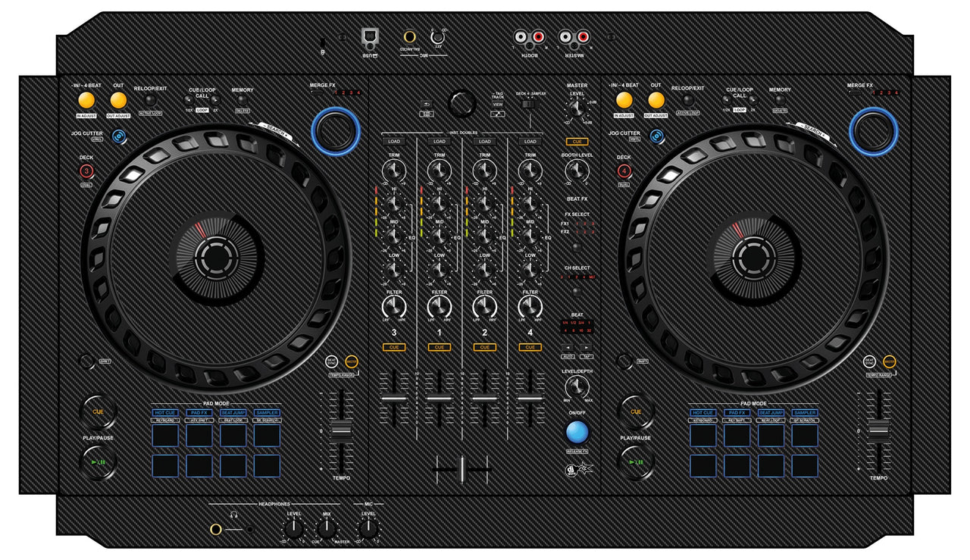The image size is (970, 560).
Task: Toggle the orange MASTER CUE button
Action: pos(577,141)
